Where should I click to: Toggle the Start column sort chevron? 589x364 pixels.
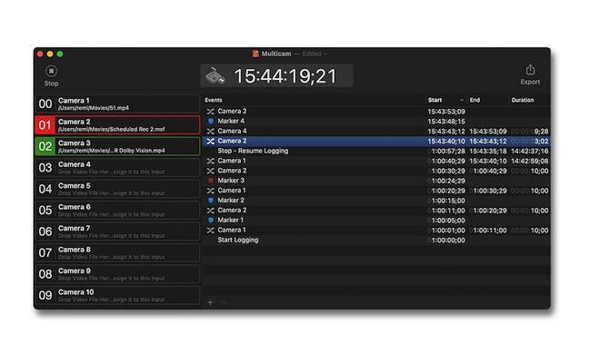461,100
